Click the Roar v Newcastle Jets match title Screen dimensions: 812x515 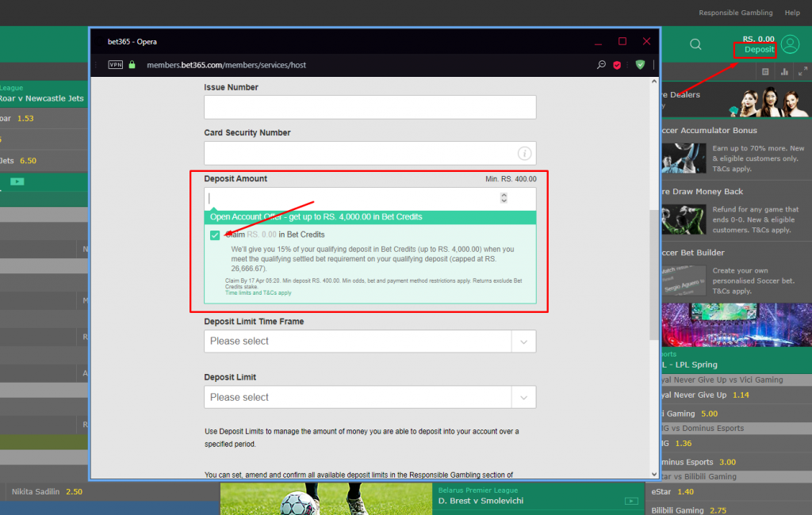41,98
